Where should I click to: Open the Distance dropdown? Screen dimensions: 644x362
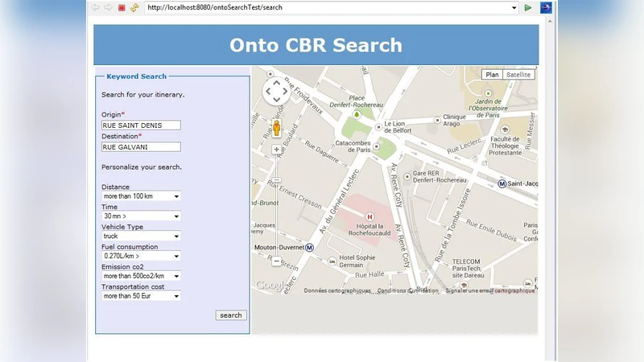point(141,196)
